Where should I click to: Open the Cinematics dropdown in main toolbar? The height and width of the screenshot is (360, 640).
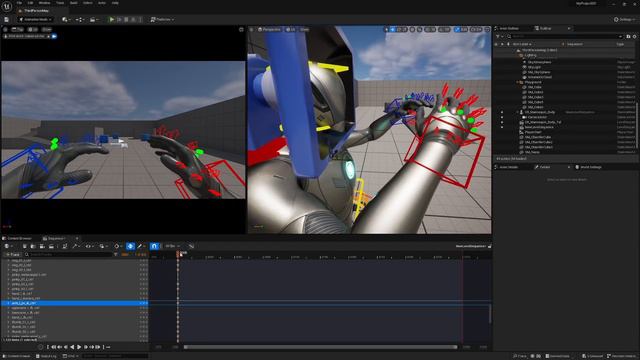click(x=94, y=20)
